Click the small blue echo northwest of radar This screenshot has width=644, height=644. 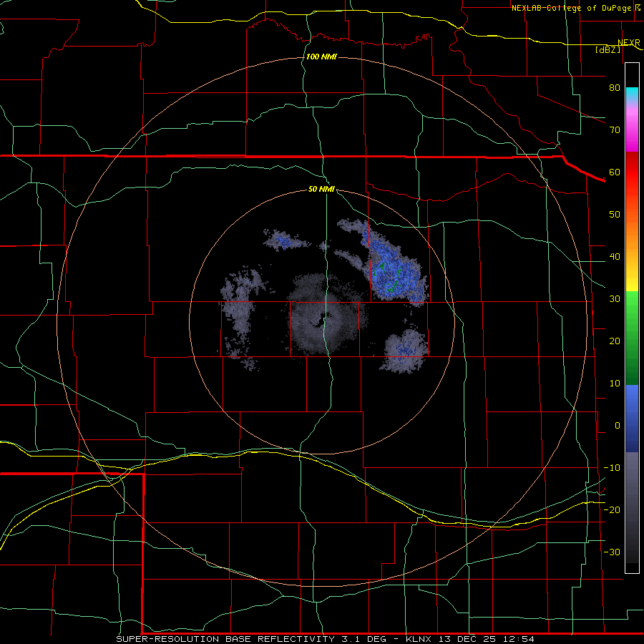(286, 240)
